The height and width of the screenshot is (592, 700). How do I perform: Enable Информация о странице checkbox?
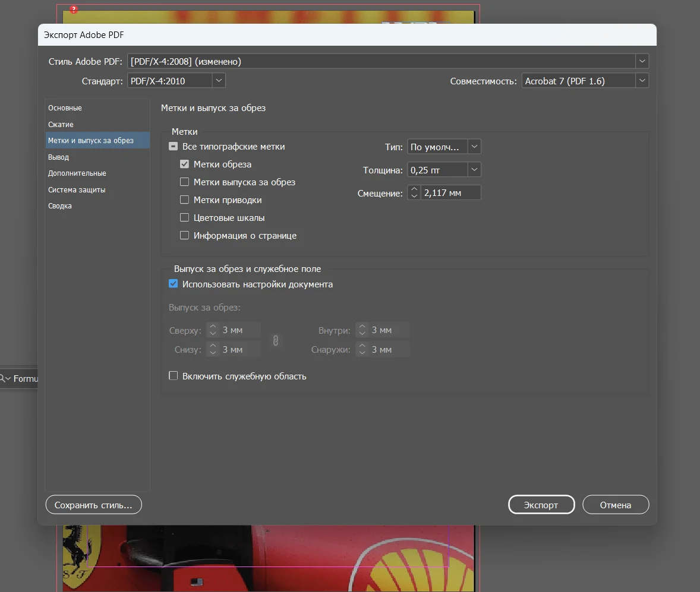184,236
